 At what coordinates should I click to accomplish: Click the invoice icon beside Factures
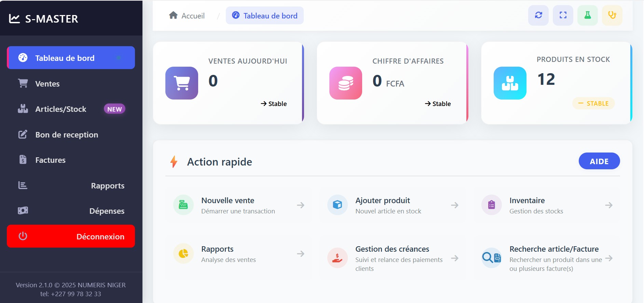point(23,160)
